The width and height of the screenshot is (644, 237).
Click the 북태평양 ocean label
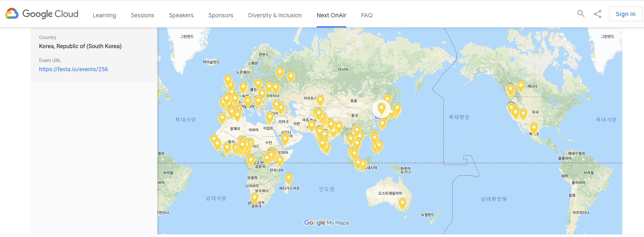(x=459, y=117)
